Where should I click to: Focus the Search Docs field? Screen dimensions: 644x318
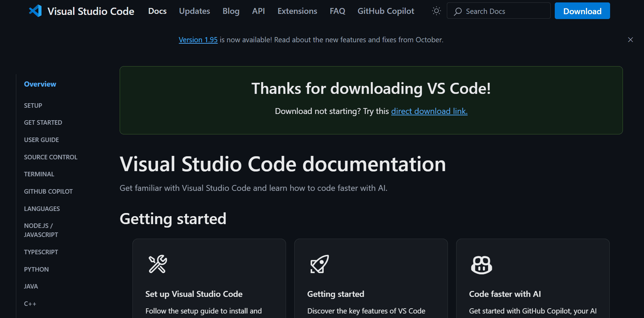498,11
